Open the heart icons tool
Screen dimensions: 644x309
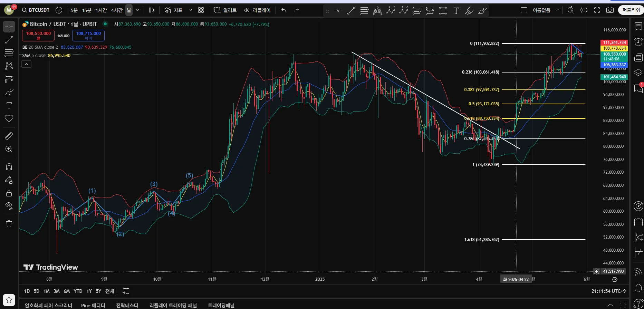9,118
